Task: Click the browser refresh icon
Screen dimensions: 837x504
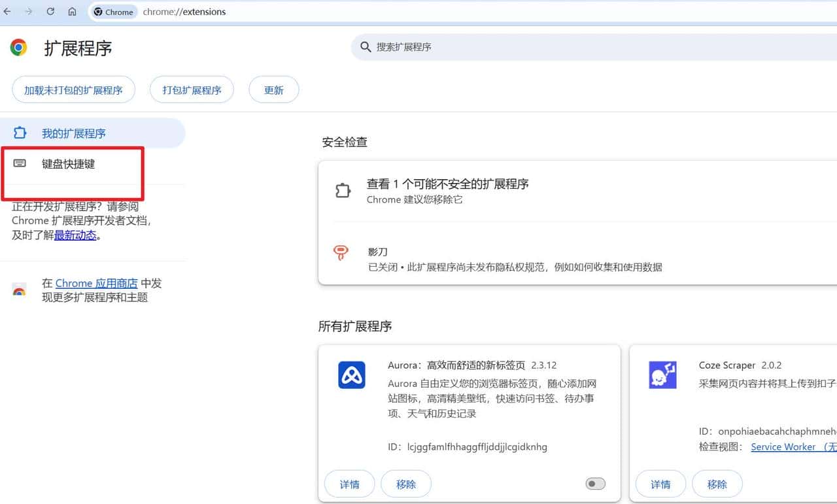Action: pyautogui.click(x=50, y=11)
